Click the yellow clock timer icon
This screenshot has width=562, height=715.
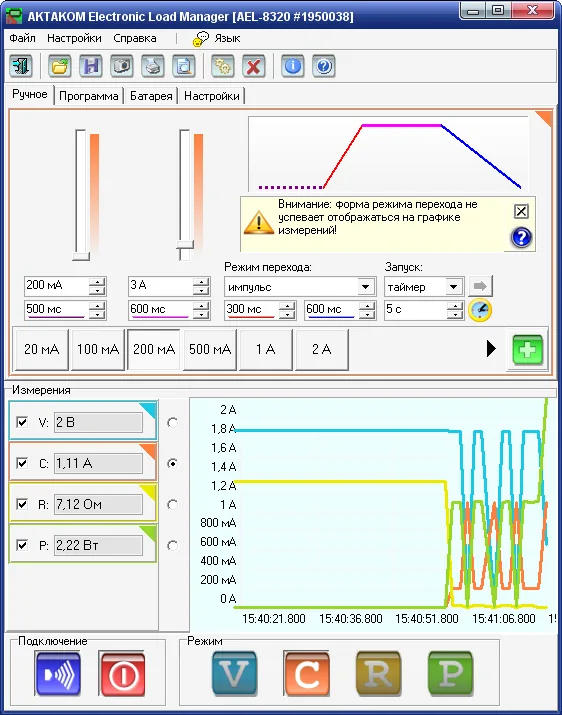point(480,310)
